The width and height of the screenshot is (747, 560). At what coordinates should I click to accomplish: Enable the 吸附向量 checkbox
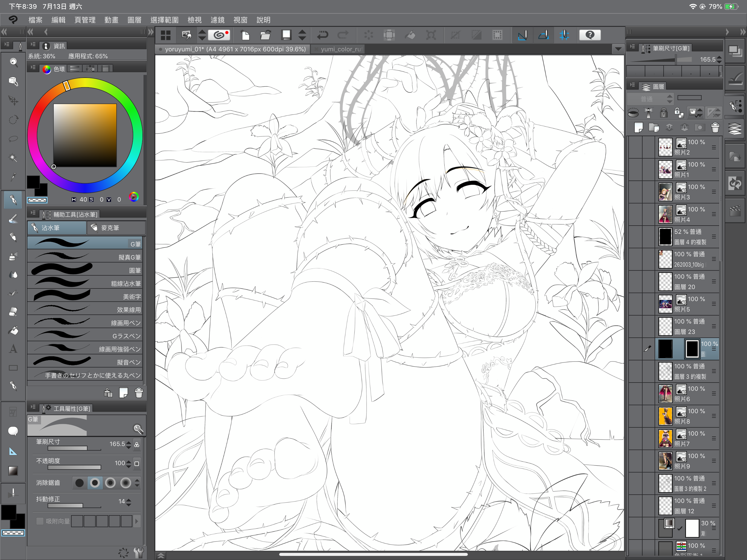[40, 521]
